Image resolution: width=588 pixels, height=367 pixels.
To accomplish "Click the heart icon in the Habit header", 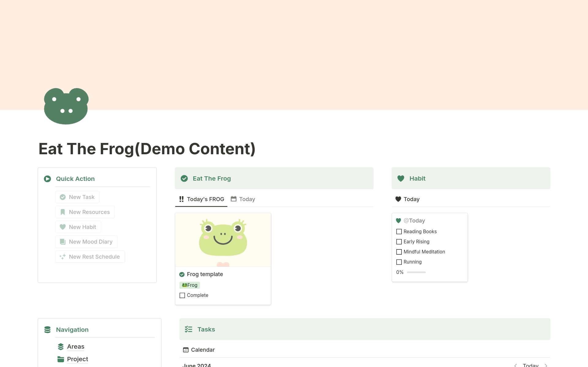I will pyautogui.click(x=401, y=178).
